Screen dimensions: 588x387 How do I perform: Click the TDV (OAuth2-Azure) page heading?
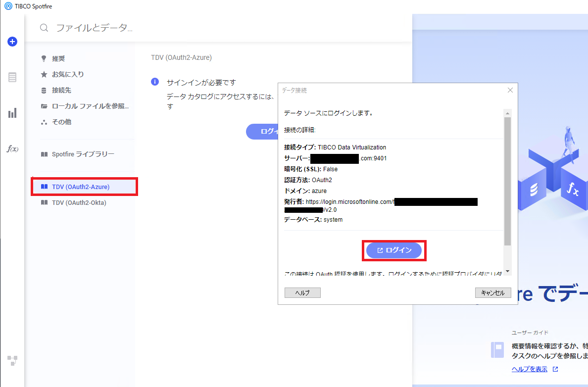182,57
